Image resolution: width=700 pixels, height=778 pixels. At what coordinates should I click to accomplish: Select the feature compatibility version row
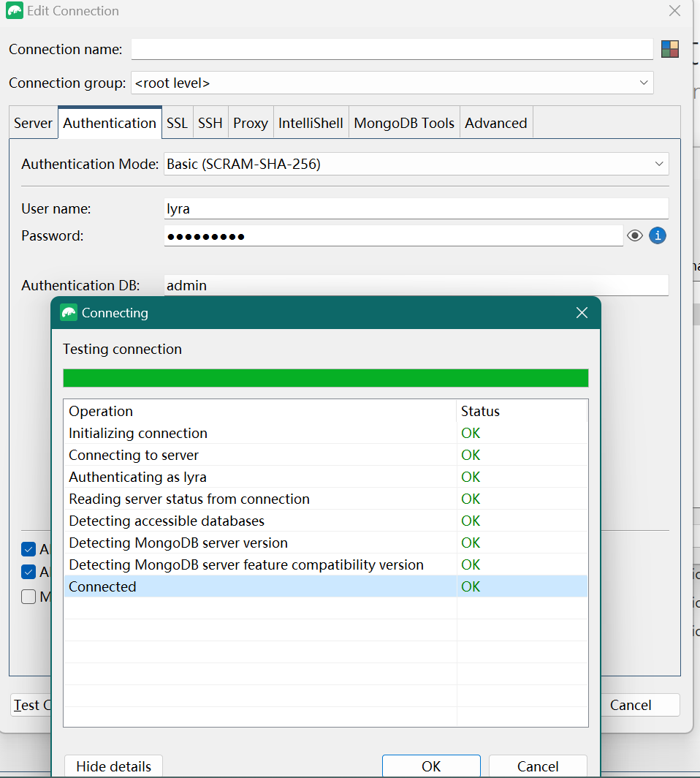(326, 564)
